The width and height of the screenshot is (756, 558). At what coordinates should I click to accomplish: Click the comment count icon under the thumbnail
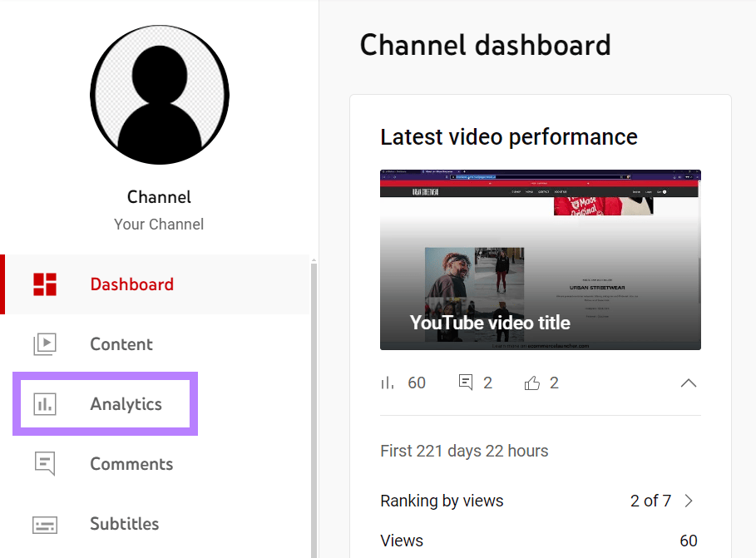tap(466, 383)
